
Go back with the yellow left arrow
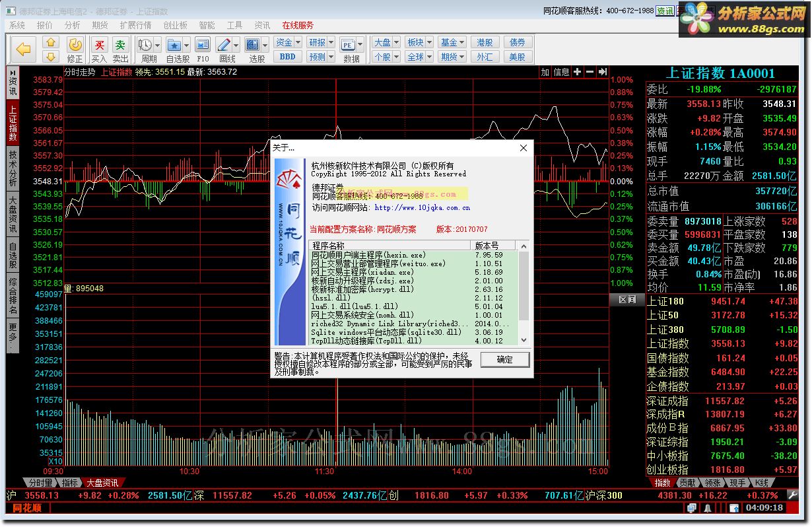click(x=24, y=50)
